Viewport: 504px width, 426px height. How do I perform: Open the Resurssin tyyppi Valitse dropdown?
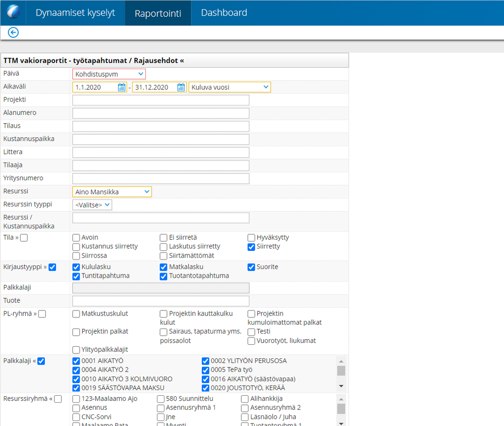pyautogui.click(x=92, y=205)
